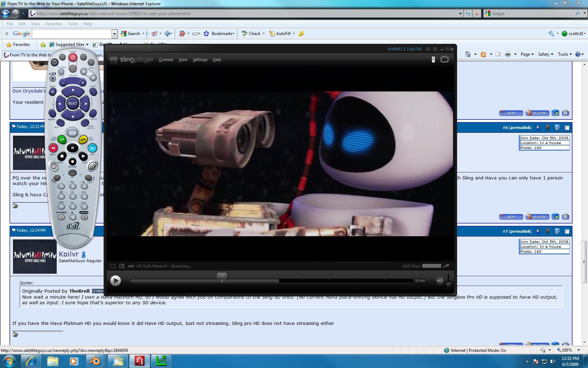The height and width of the screenshot is (368, 588).
Task: Click the Menu button on the remote
Action: pos(52,79)
